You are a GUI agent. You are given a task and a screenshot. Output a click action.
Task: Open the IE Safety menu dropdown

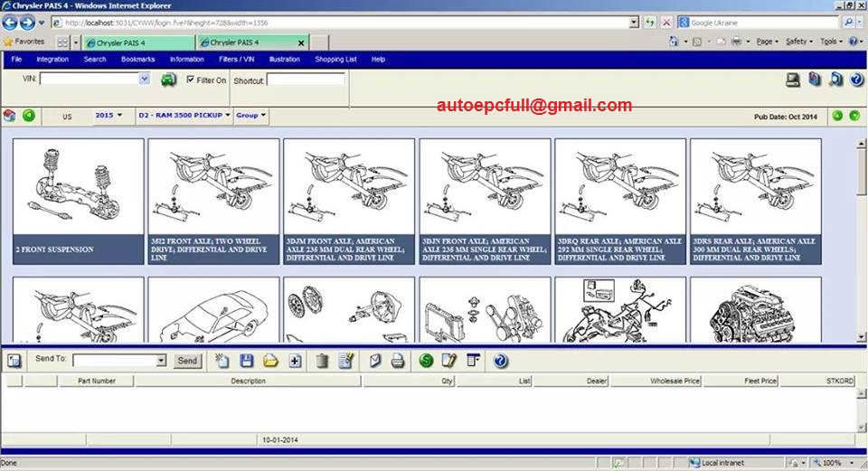(799, 42)
